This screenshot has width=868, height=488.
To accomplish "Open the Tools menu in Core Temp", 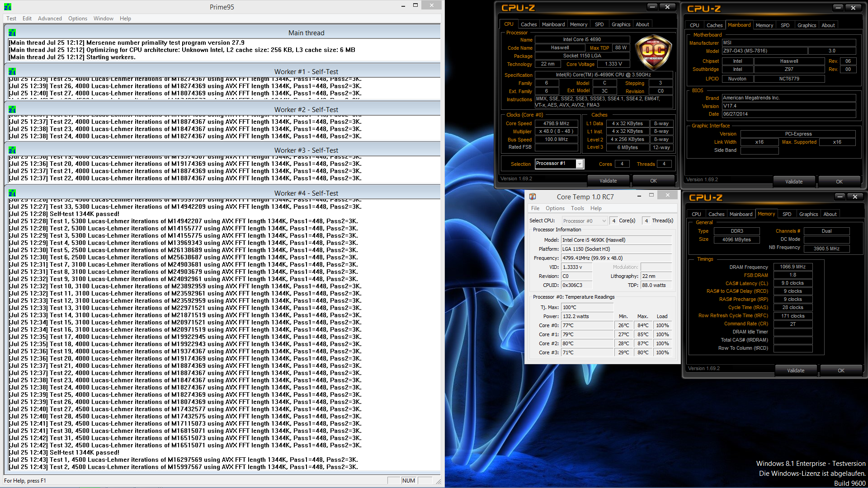I will click(577, 208).
